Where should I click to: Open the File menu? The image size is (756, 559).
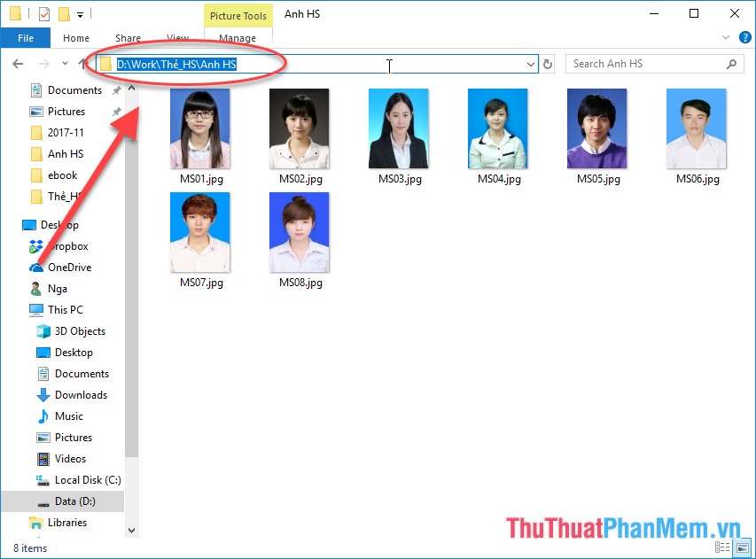pos(26,38)
